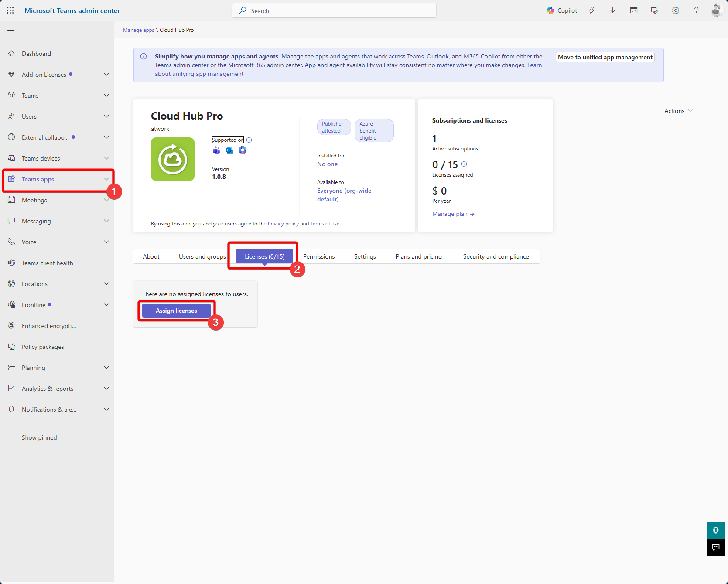Click the teal help widget icon
Image resolution: width=728 pixels, height=584 pixels.
point(716,530)
